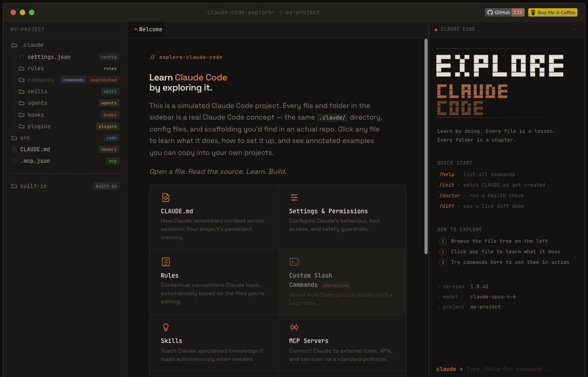
Task: Click the Settings & Permissions sliders icon
Action: [294, 197]
